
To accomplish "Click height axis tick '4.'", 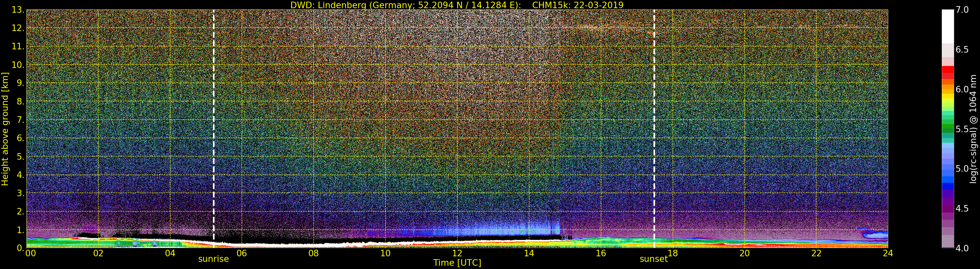I will [x=21, y=175].
